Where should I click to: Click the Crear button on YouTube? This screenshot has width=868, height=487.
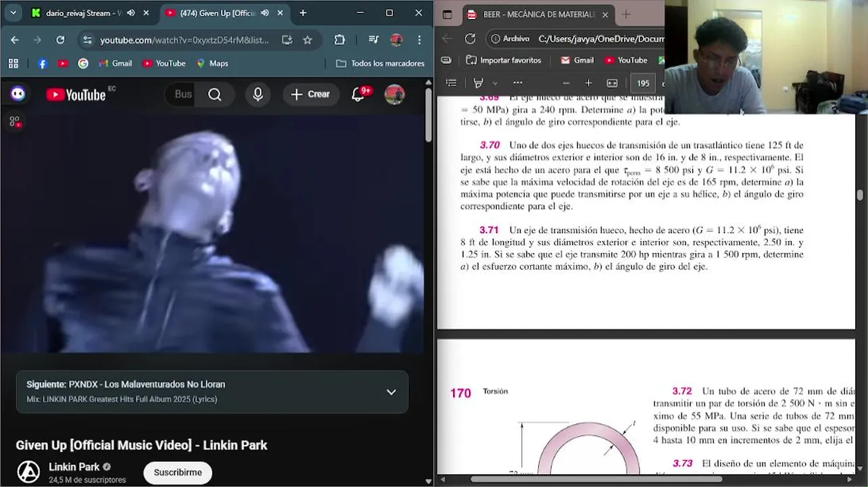pos(310,95)
